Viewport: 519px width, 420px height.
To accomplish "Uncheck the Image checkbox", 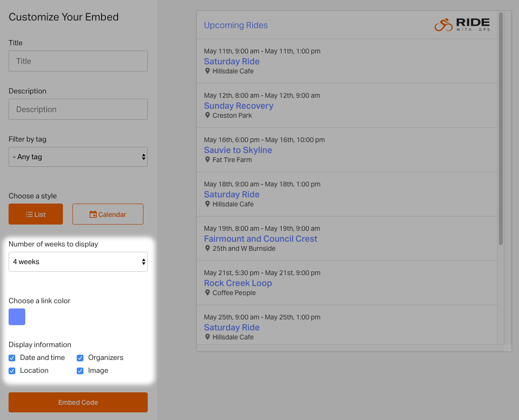I will click(x=80, y=371).
